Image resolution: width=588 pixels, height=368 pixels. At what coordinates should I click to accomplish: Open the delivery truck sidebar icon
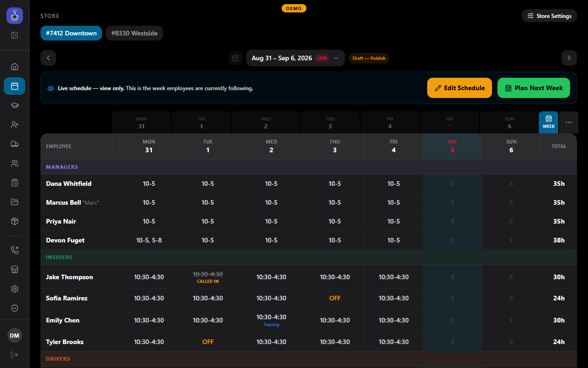15,144
